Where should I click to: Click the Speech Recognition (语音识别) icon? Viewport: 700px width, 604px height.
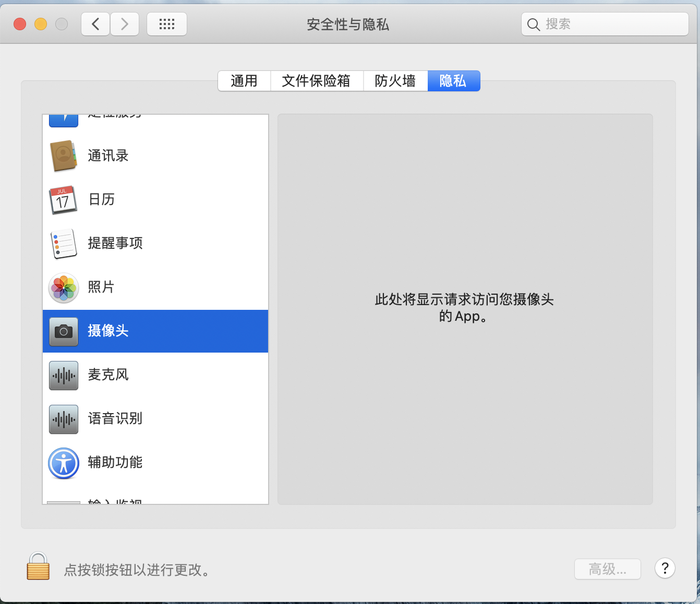click(x=64, y=419)
